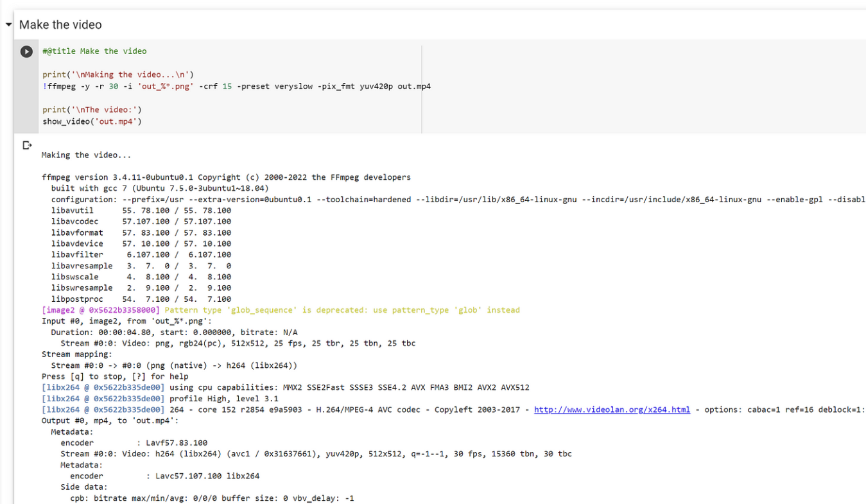Click the libavformat version line
This screenshot has width=866, height=504.
pos(141,232)
